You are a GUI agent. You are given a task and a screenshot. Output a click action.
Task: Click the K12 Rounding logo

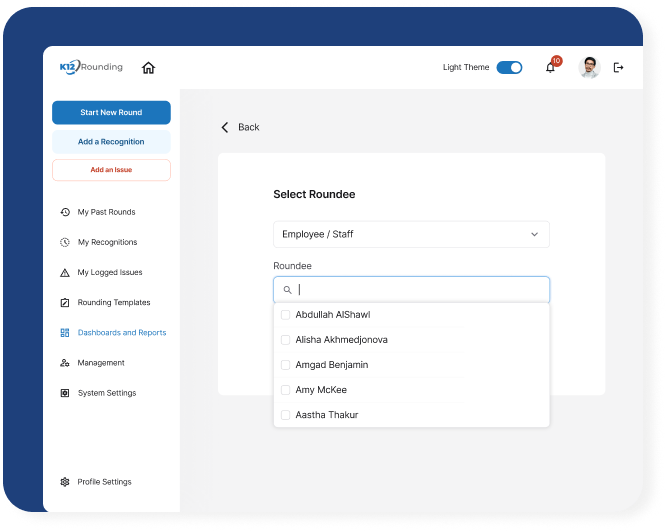(x=91, y=67)
